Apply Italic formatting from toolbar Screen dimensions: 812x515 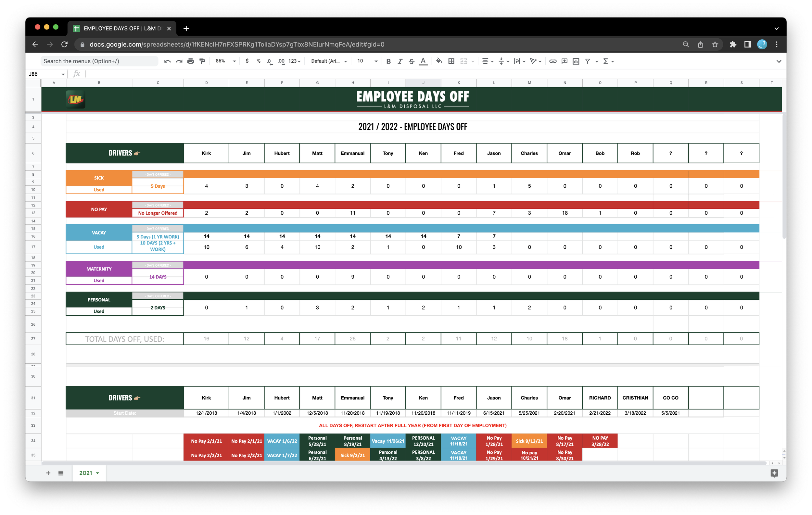(400, 61)
